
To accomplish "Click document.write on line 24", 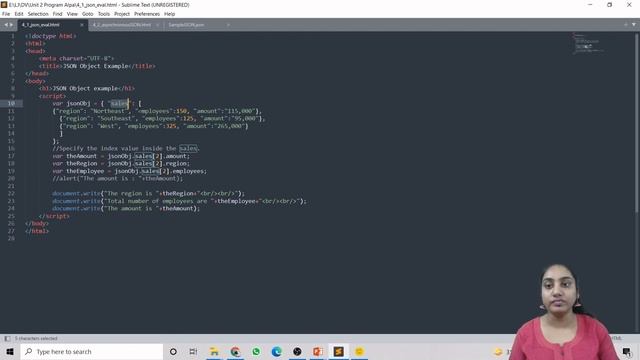I will pos(76,208).
